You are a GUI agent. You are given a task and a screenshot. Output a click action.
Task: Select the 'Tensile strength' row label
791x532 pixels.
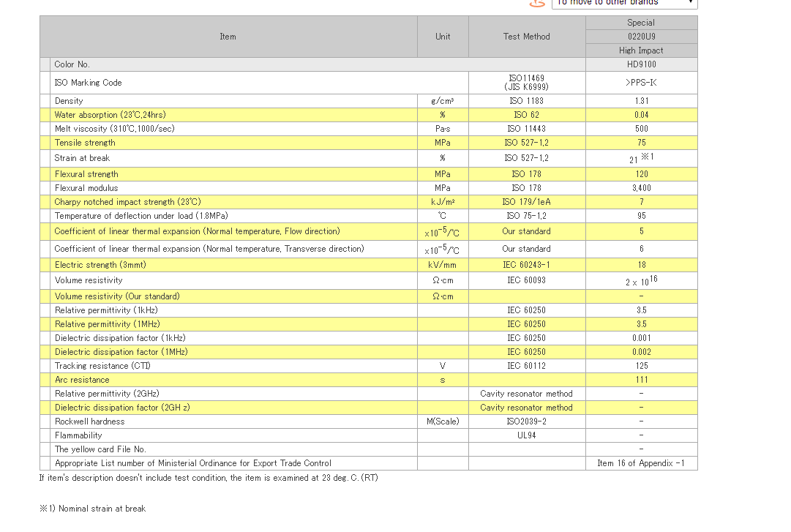[85, 143]
